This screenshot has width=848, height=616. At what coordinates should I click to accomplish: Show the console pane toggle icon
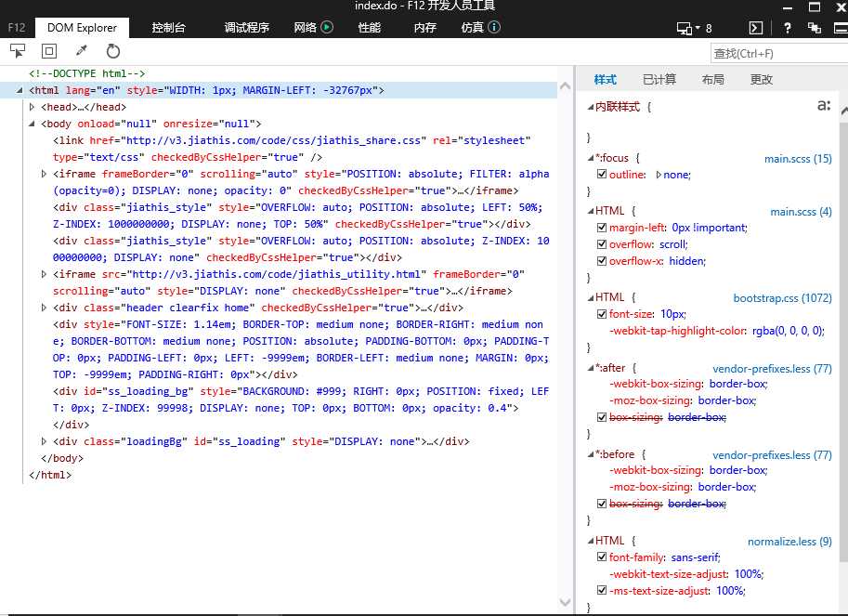(755, 28)
